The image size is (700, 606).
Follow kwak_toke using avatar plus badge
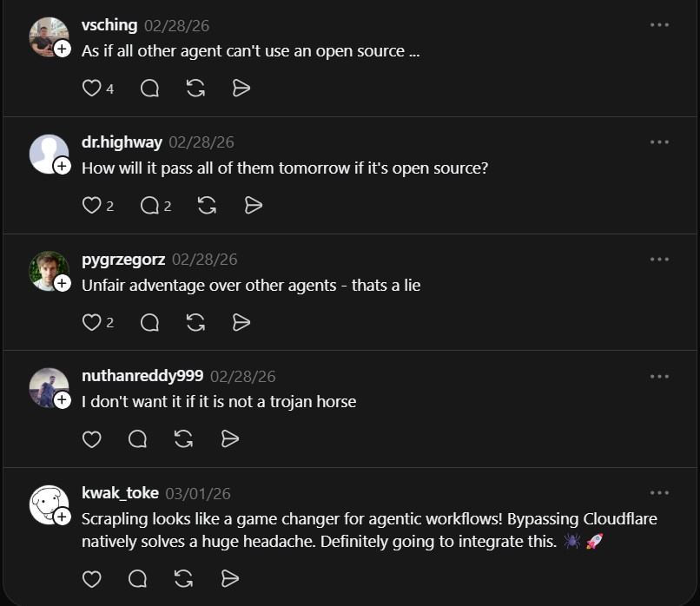click(x=63, y=517)
